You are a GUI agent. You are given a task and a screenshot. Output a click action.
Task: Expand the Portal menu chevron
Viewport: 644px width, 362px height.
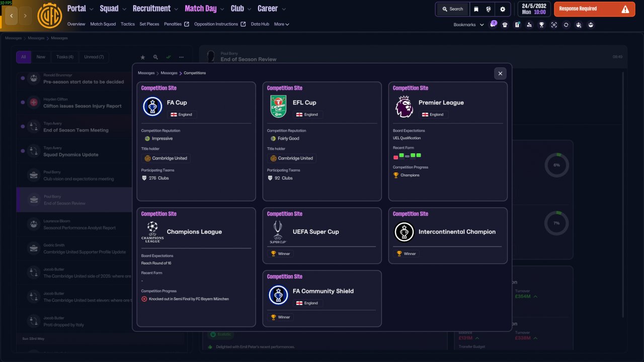91,9
